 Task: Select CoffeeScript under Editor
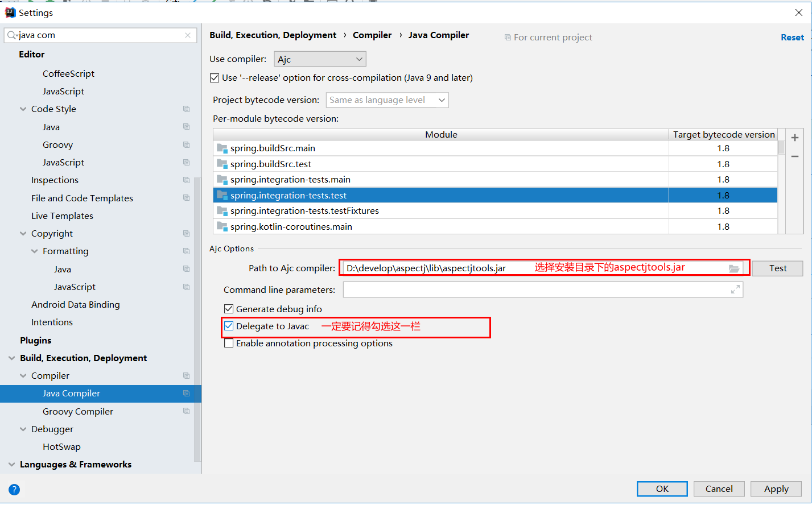pyautogui.click(x=68, y=73)
